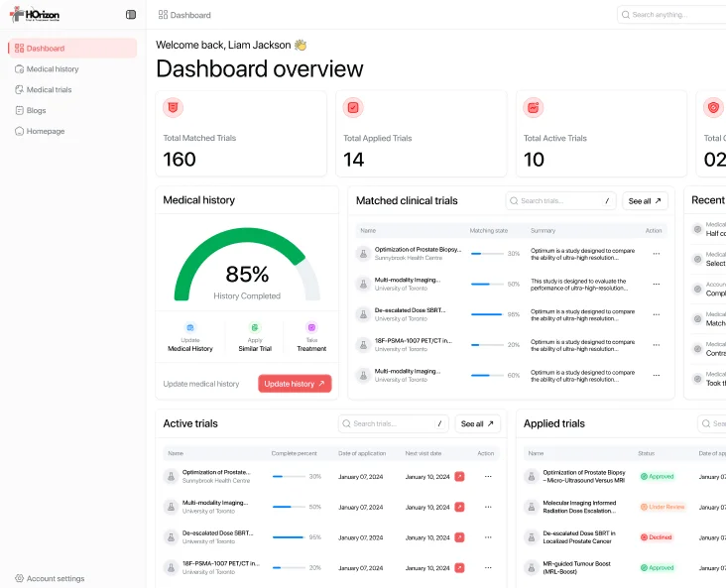The width and height of the screenshot is (726, 588).
Task: Click the Take Treatment icon
Action: (311, 327)
